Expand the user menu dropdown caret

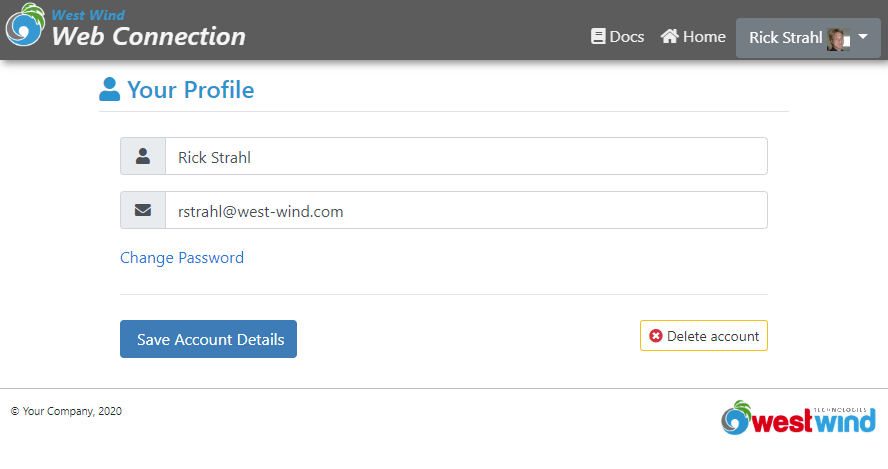(x=863, y=36)
